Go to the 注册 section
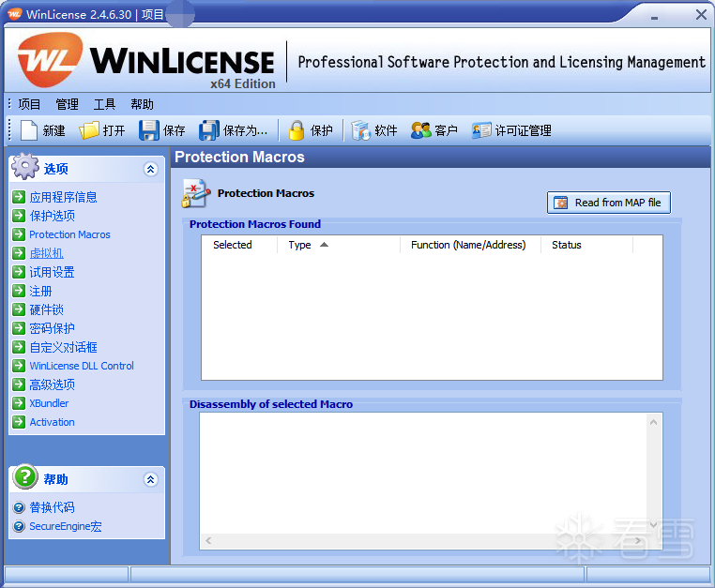Image resolution: width=715 pixels, height=588 pixels. 40,291
